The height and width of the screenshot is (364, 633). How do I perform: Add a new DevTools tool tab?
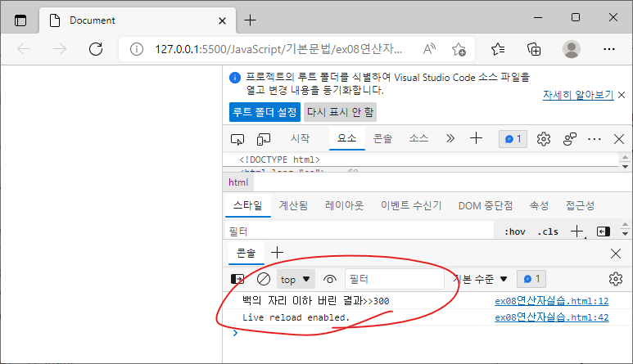477,138
